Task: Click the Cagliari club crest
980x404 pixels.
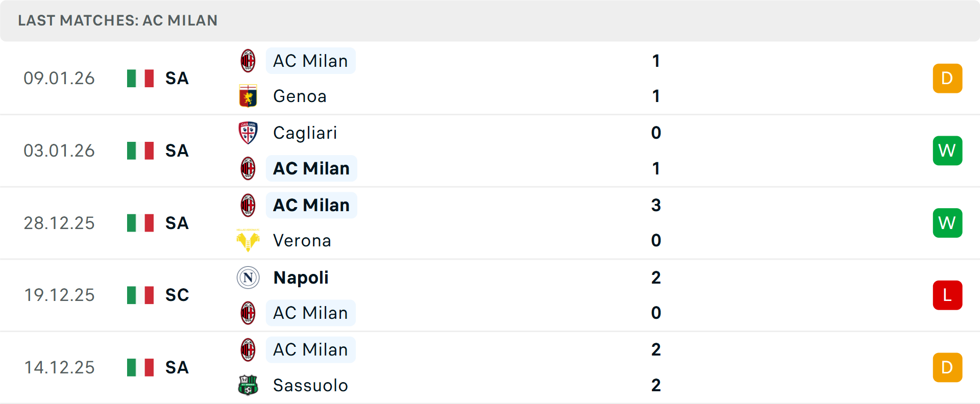Action: click(248, 133)
